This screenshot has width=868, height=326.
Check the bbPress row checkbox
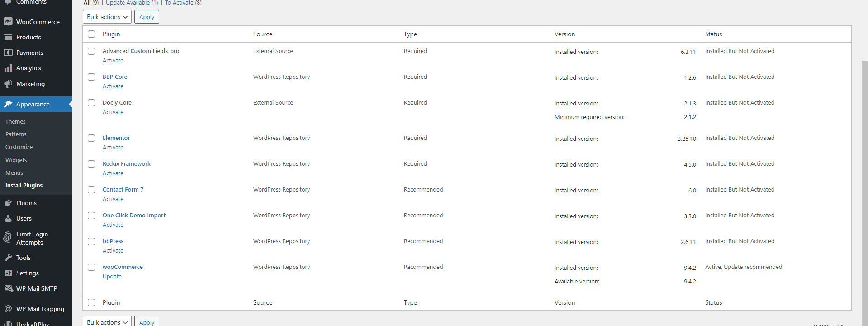click(91, 241)
